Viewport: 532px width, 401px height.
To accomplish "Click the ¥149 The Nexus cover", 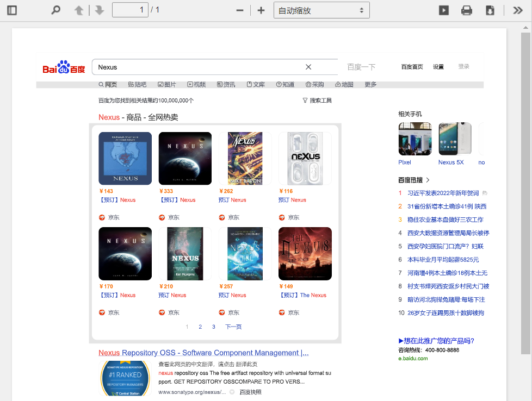I will pyautogui.click(x=305, y=254).
